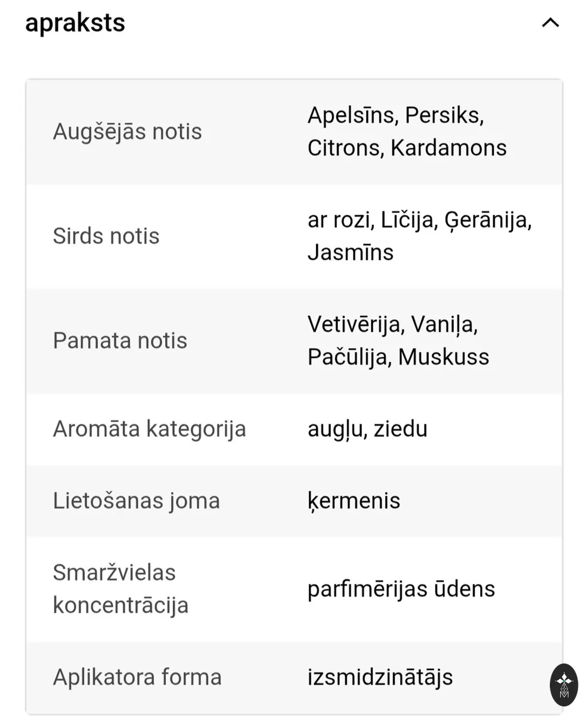Tap the floating round icon bottom-right
The height and width of the screenshot is (716, 588).
click(564, 685)
